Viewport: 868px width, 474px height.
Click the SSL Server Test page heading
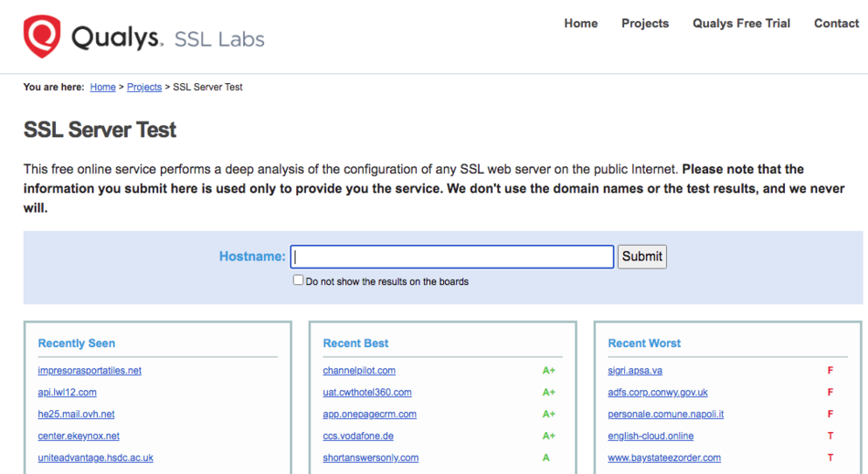click(100, 130)
